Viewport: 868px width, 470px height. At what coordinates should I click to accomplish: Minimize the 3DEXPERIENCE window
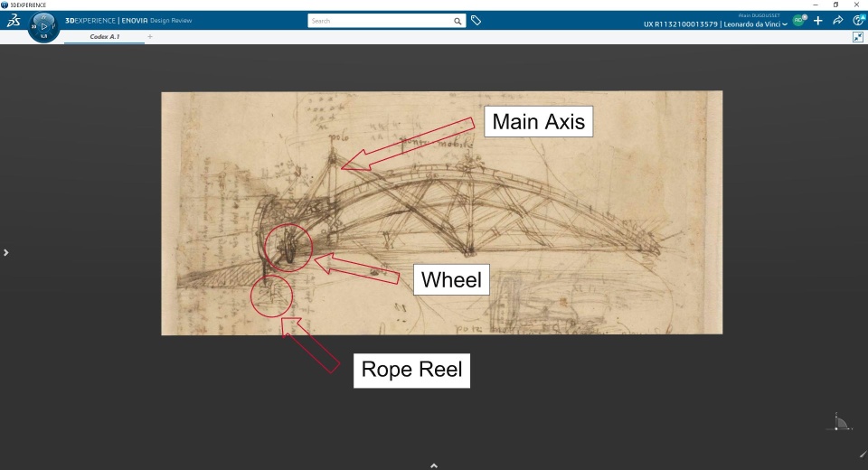[816, 5]
